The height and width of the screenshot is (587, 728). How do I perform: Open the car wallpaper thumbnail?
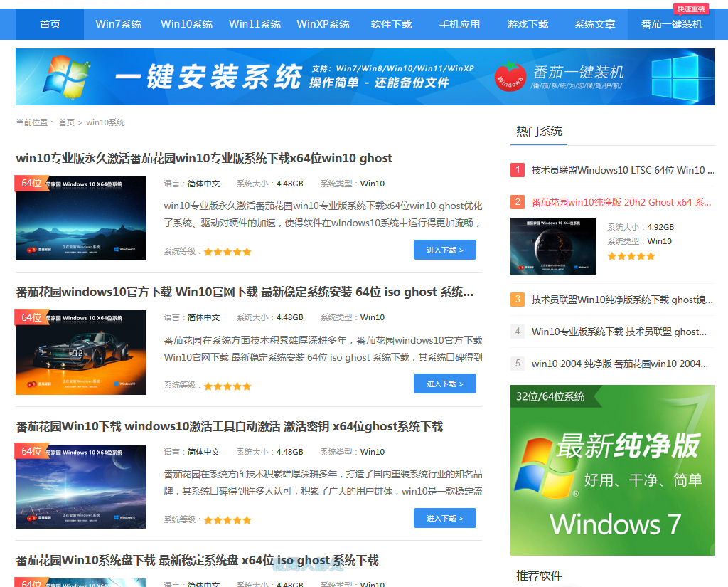81,352
